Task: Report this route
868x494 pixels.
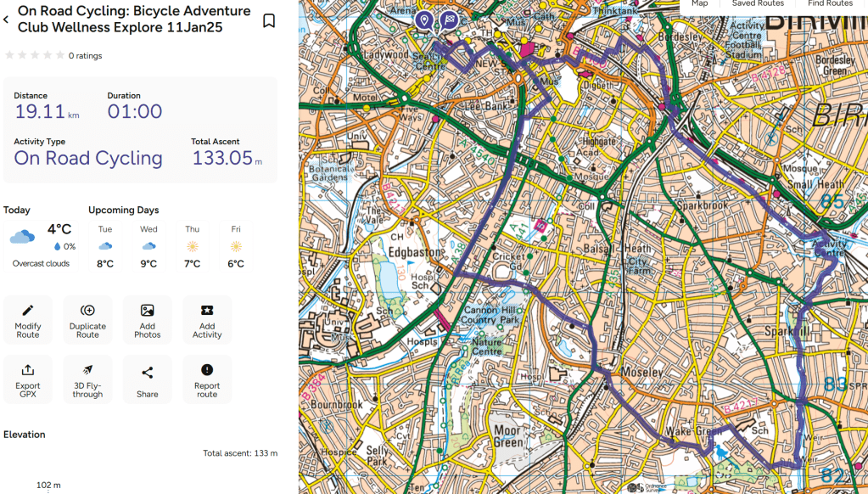Action: click(207, 379)
